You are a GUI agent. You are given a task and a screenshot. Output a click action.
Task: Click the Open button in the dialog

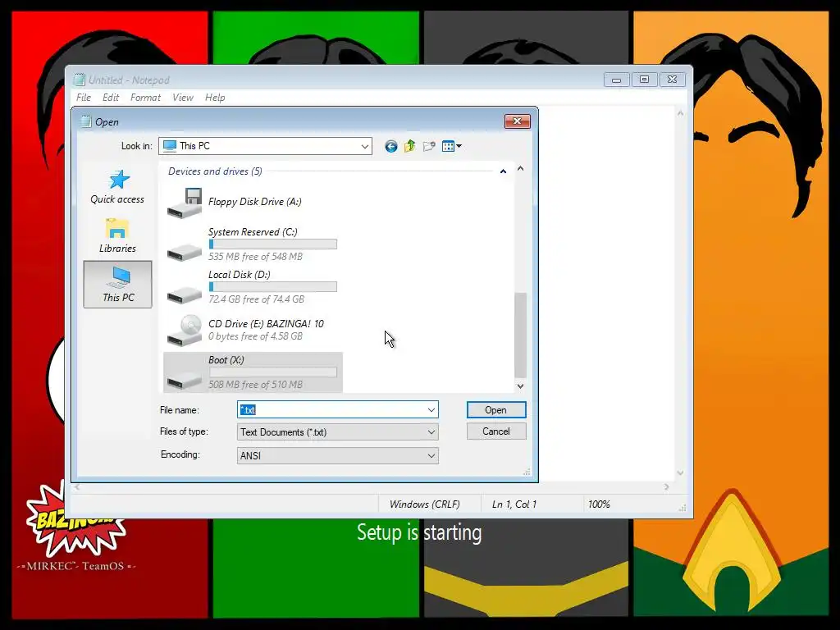click(x=496, y=410)
